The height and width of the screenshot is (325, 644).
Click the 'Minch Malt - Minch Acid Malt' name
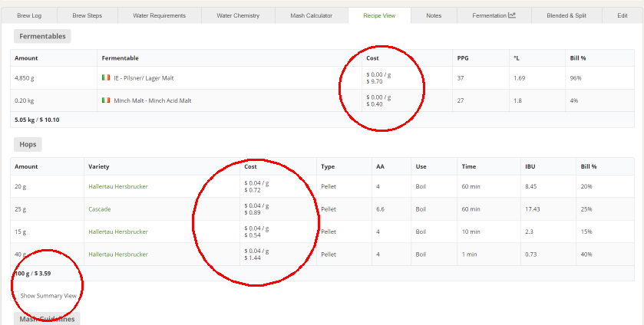point(153,100)
